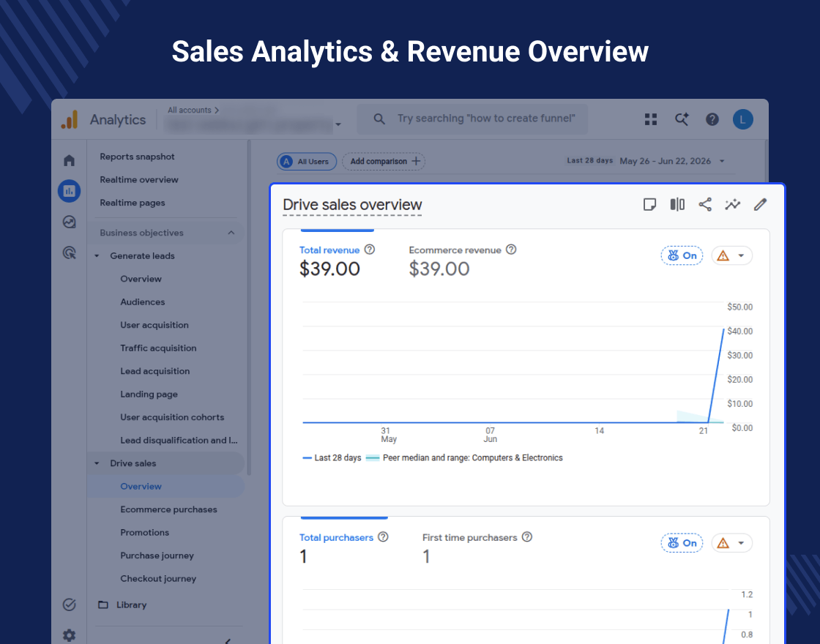Open User acquisition cohorts report
820x644 pixels.
click(x=172, y=417)
